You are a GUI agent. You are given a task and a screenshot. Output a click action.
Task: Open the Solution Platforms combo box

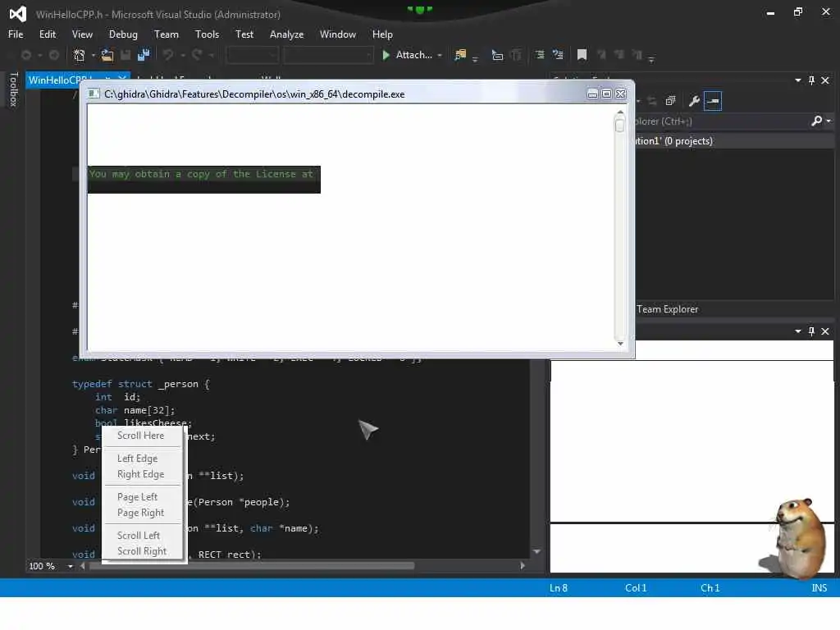click(x=328, y=55)
